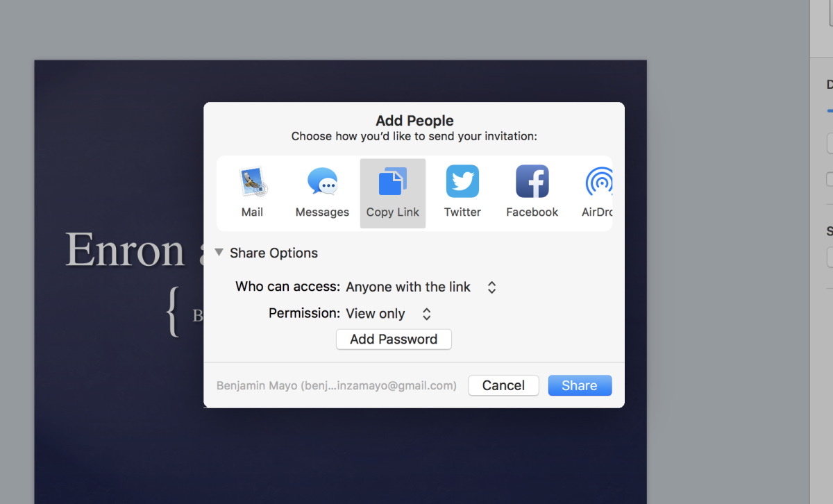
Task: Open the Permission View only dropdown
Action: [x=389, y=314]
